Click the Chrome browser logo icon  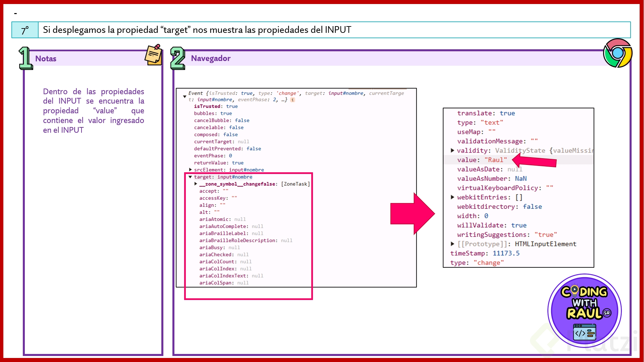pyautogui.click(x=618, y=53)
